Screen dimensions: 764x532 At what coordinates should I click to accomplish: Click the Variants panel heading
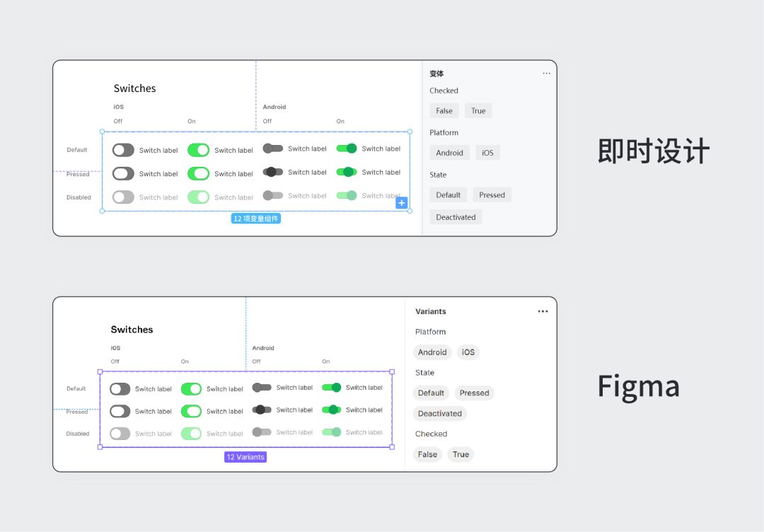pos(430,311)
